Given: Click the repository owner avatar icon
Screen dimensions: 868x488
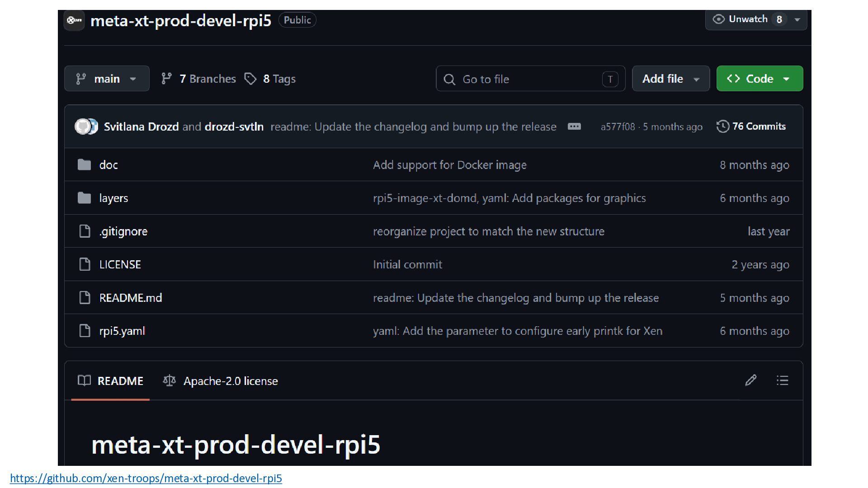Looking at the screenshot, I should [74, 20].
